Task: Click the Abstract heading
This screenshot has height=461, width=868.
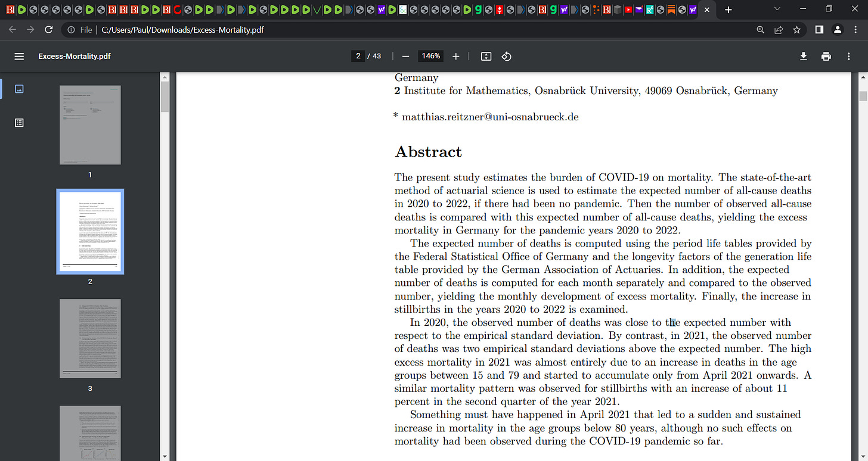Action: (428, 152)
